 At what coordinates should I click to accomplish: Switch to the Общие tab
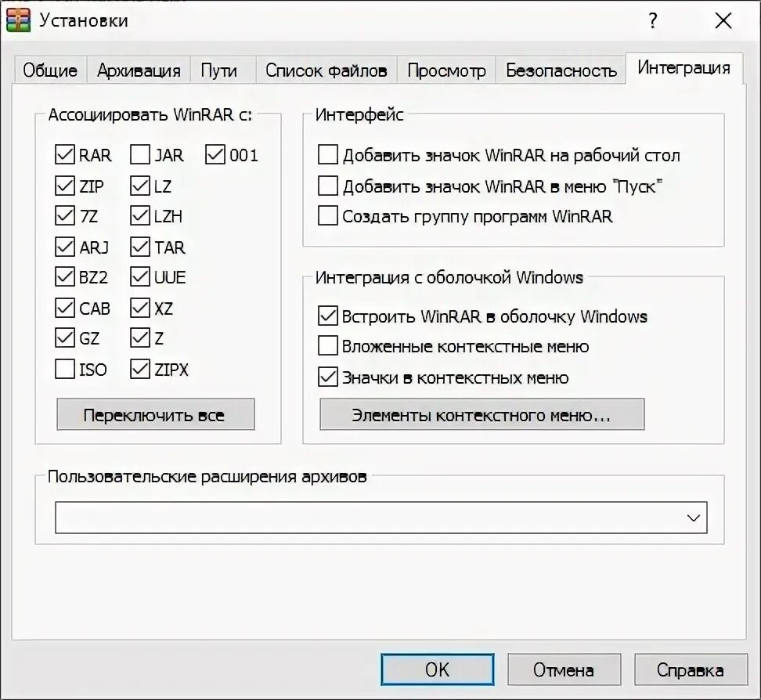click(50, 70)
